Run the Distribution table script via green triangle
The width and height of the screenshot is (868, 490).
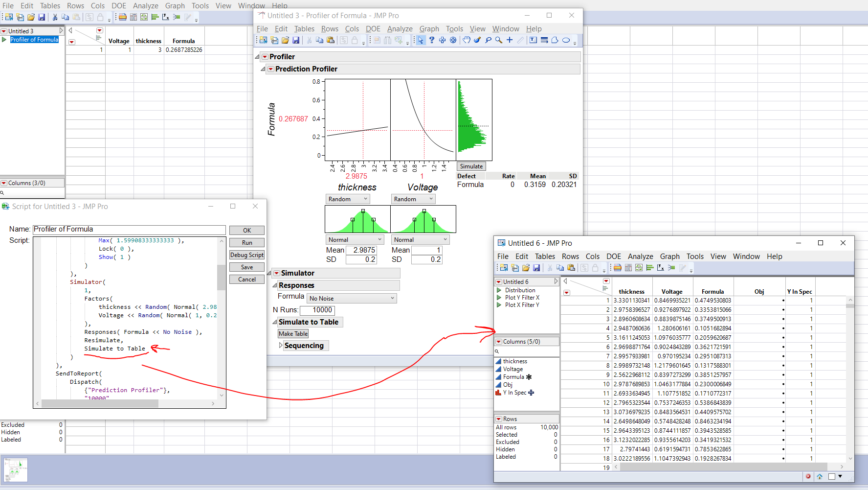tap(499, 290)
